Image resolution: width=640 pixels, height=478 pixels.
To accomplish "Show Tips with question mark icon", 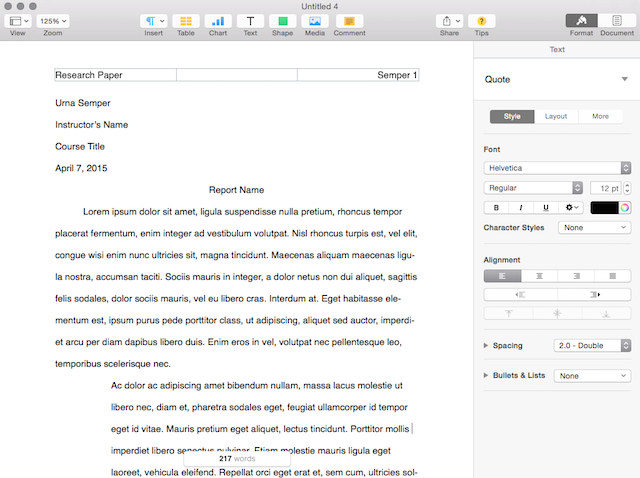I will [x=482, y=21].
